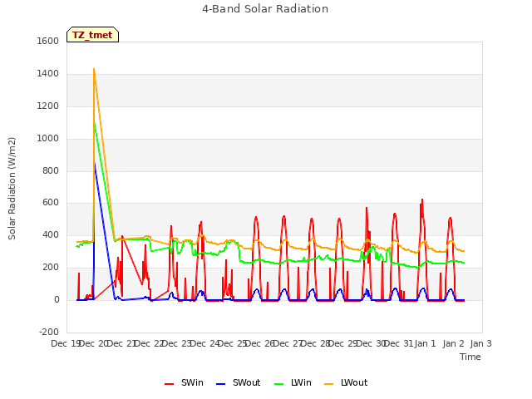Click the chart title 4-Band Solar Radiation
Viewport: 532px width, 399px height.
pos(265,9)
